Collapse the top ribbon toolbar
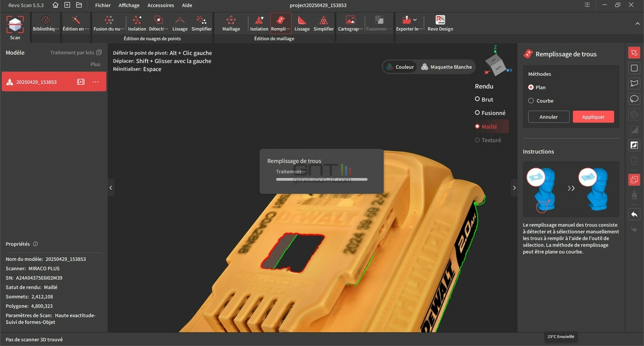Viewport: 644px width, 346px height. [637, 23]
